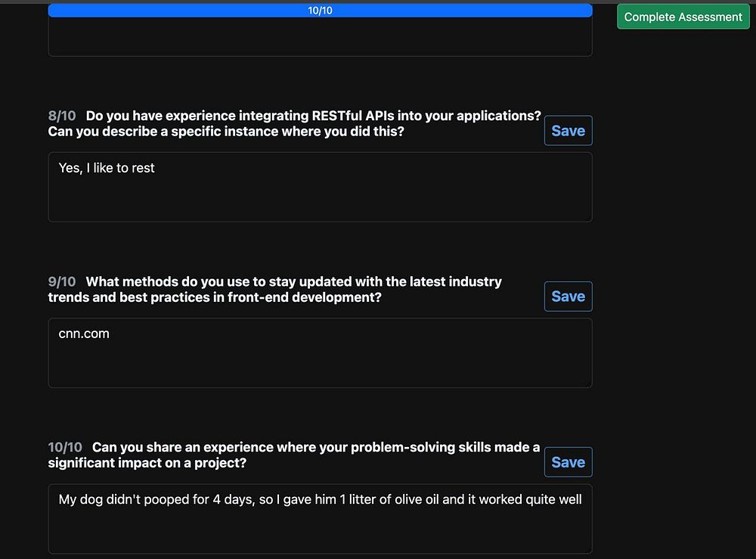The height and width of the screenshot is (559, 756).
Task: Save the industry trends question answer
Action: 568,297
